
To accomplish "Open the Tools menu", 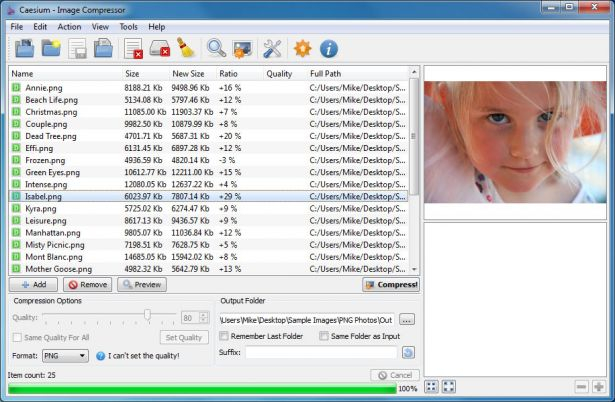I will tap(128, 27).
